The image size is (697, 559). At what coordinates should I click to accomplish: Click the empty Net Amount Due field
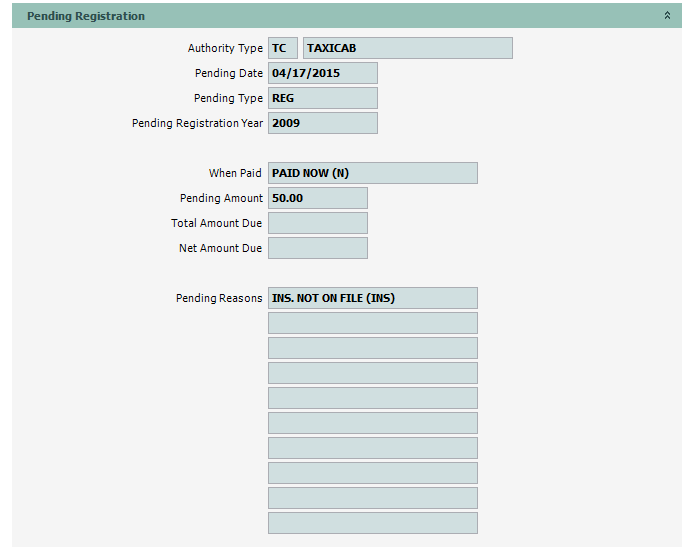coord(317,248)
